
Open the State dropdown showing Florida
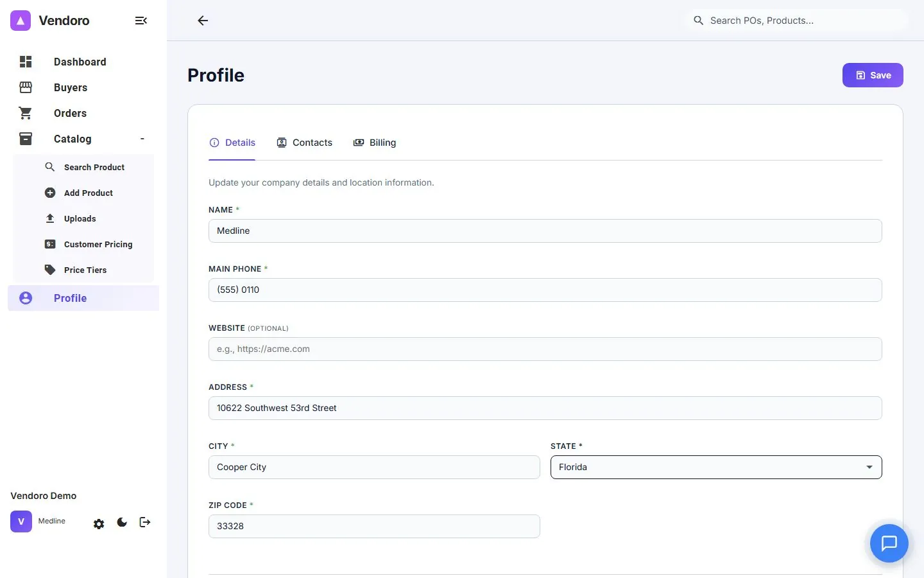pos(716,467)
